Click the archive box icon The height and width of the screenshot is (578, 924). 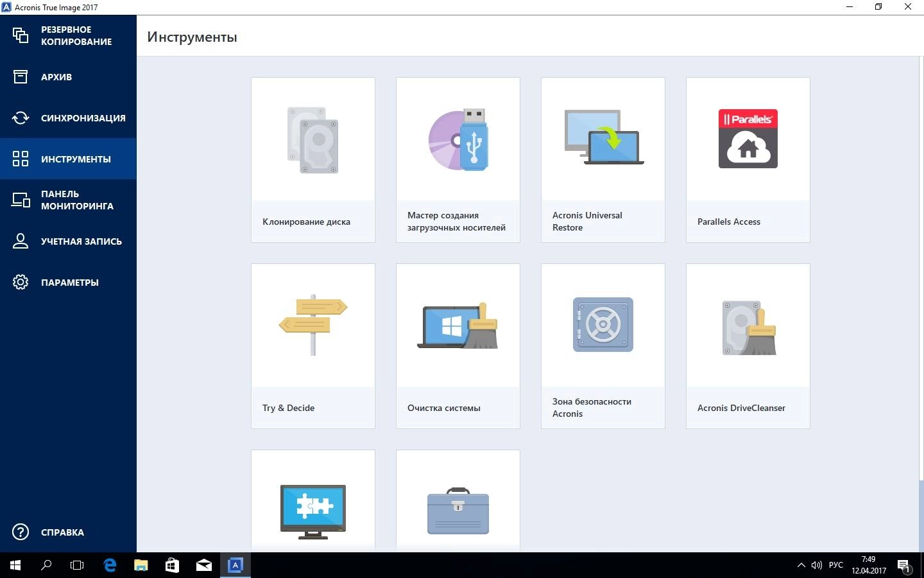point(21,76)
